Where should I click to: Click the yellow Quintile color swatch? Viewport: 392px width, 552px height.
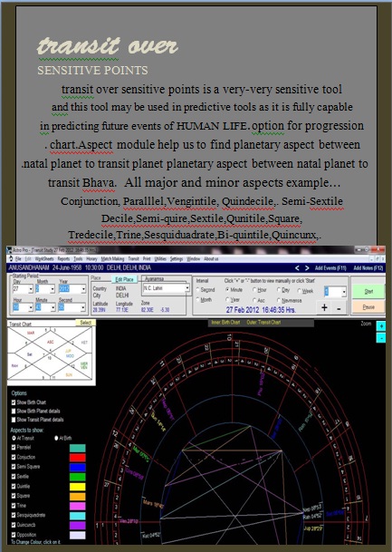coord(77,487)
